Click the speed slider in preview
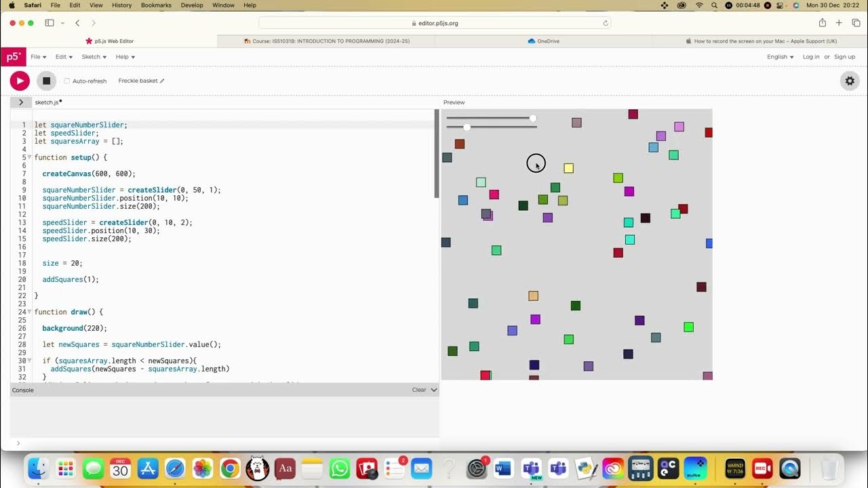Screen dimensions: 868x488 491,127
